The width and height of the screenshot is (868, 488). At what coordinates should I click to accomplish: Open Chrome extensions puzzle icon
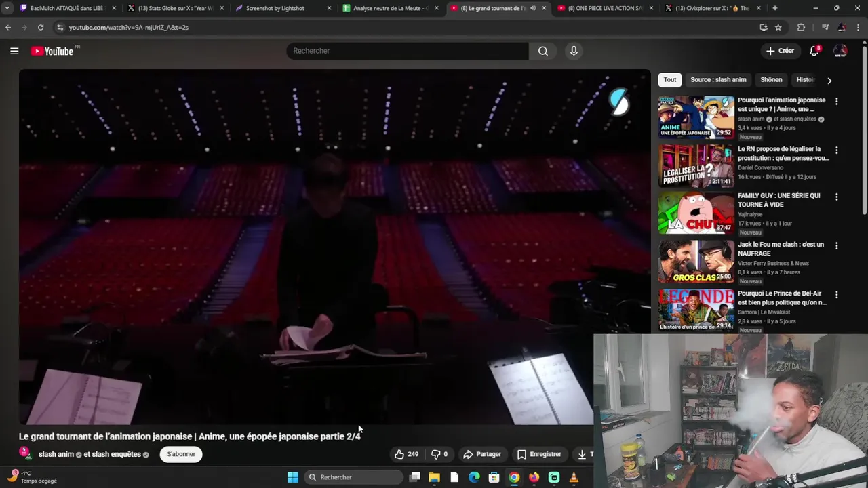[801, 27]
